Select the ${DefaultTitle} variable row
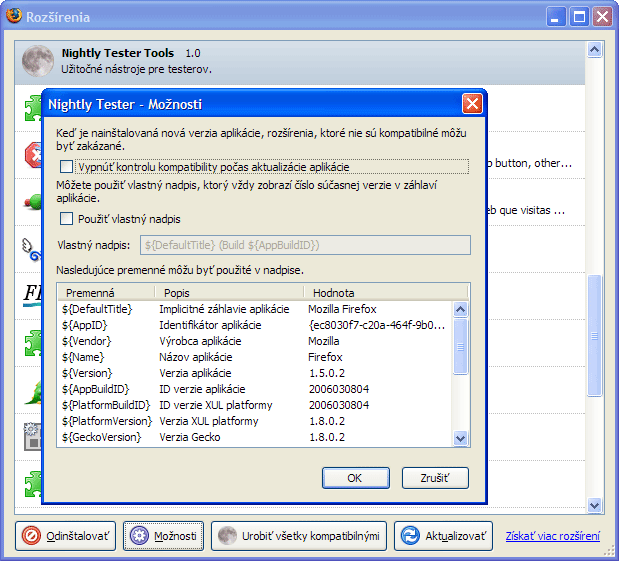The height and width of the screenshot is (561, 619). point(255,309)
